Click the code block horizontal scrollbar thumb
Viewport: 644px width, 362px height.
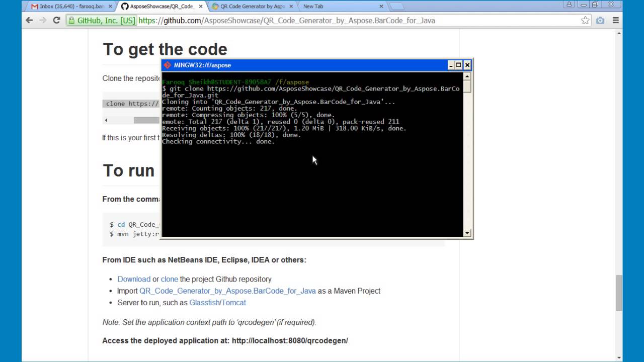(x=147, y=120)
